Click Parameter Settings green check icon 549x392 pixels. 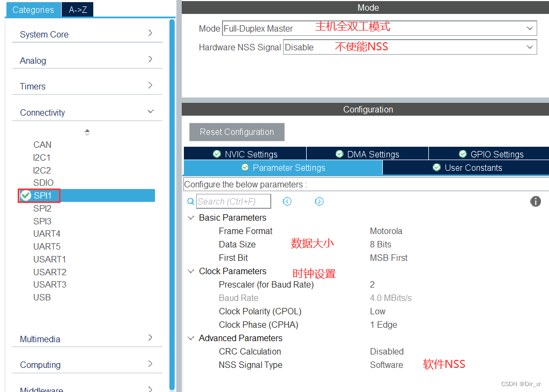click(x=245, y=168)
